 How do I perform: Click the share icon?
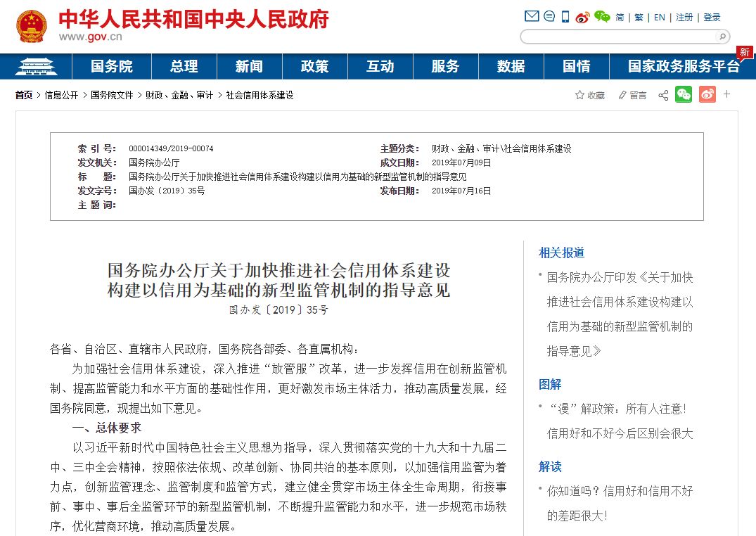(x=663, y=95)
